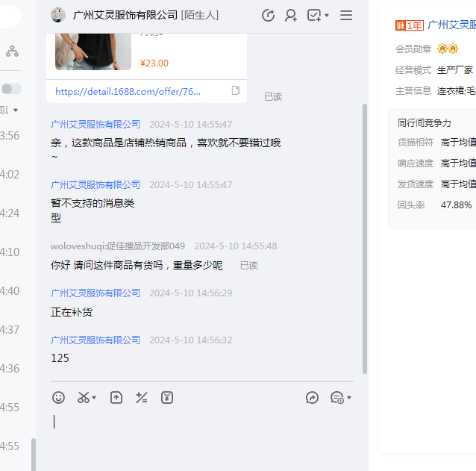This screenshot has height=471, width=476.
Task: Click the search box at top left
Action: click(x=10, y=16)
